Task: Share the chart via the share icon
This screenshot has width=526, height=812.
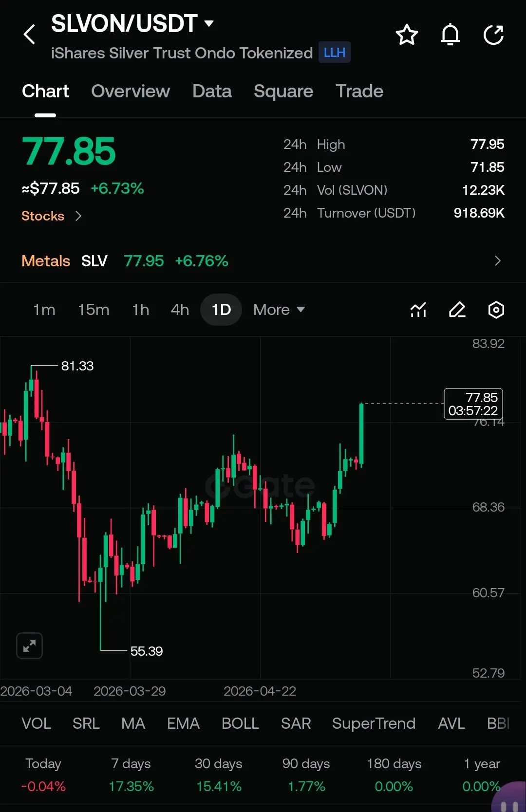Action: 493,35
